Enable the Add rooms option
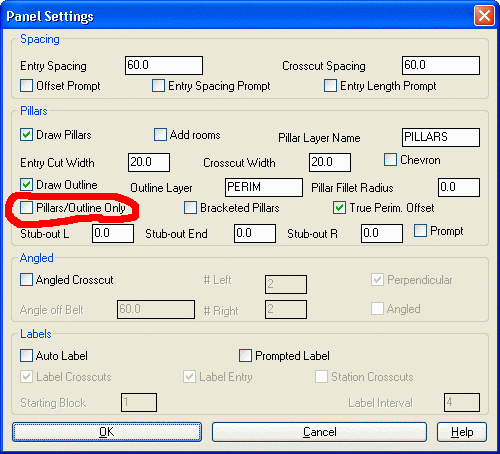The image size is (500, 454). (160, 135)
